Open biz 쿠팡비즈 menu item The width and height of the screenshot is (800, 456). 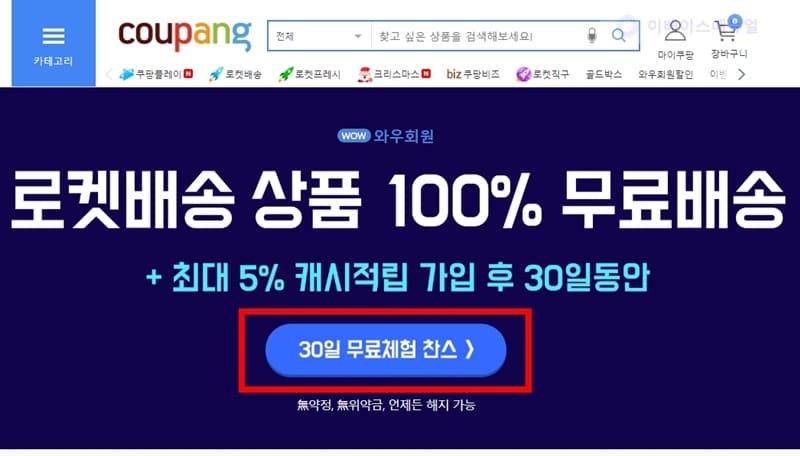(x=473, y=74)
